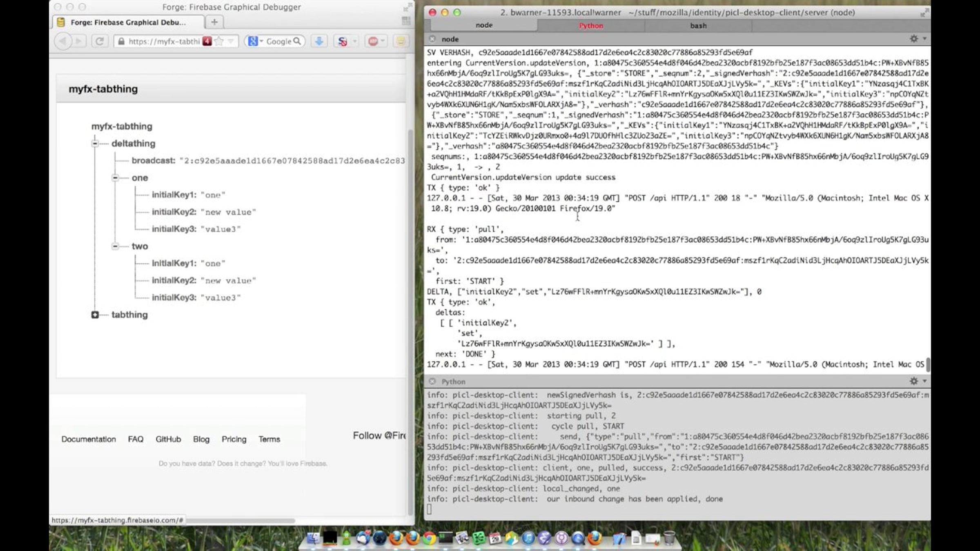Open the node pane gear menu

[917, 39]
